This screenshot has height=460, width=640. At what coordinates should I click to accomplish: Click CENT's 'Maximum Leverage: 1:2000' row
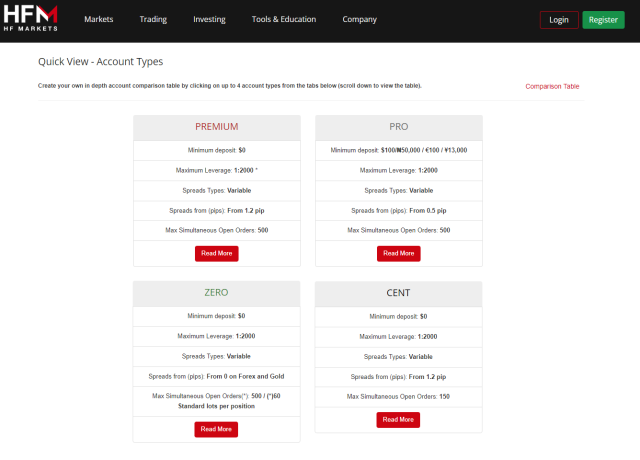[398, 337]
